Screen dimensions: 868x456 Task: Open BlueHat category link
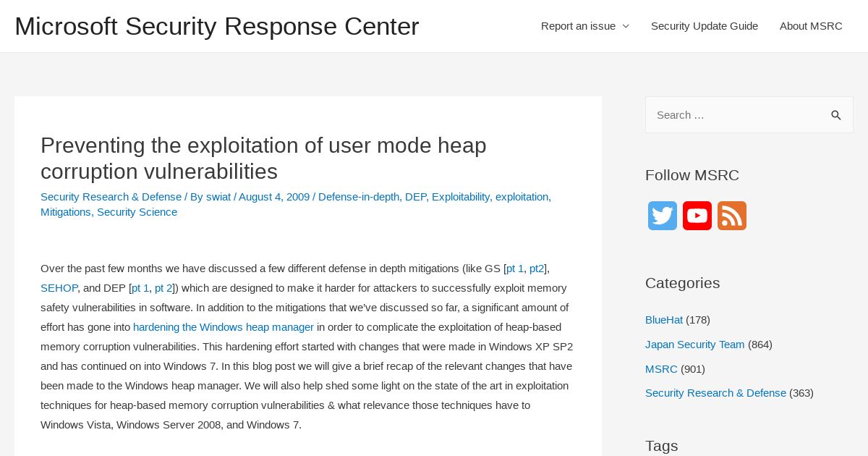[664, 320]
